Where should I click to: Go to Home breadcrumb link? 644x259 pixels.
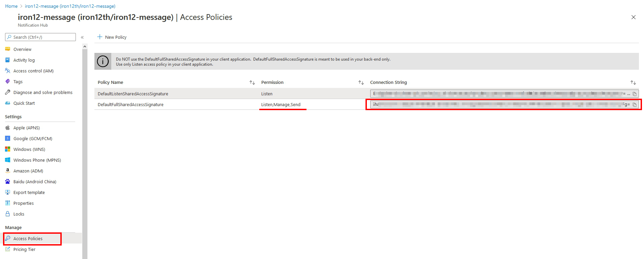11,6
